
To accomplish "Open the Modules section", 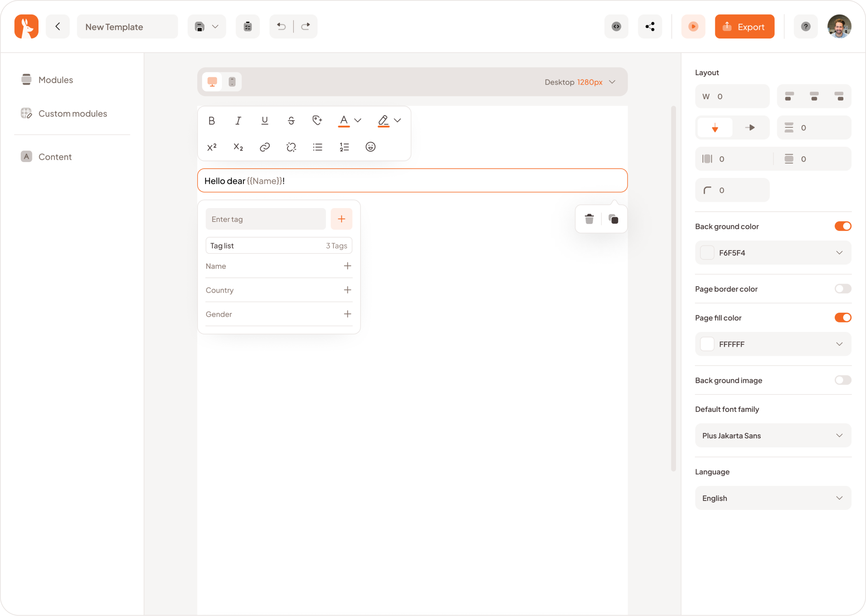I will coord(48,80).
